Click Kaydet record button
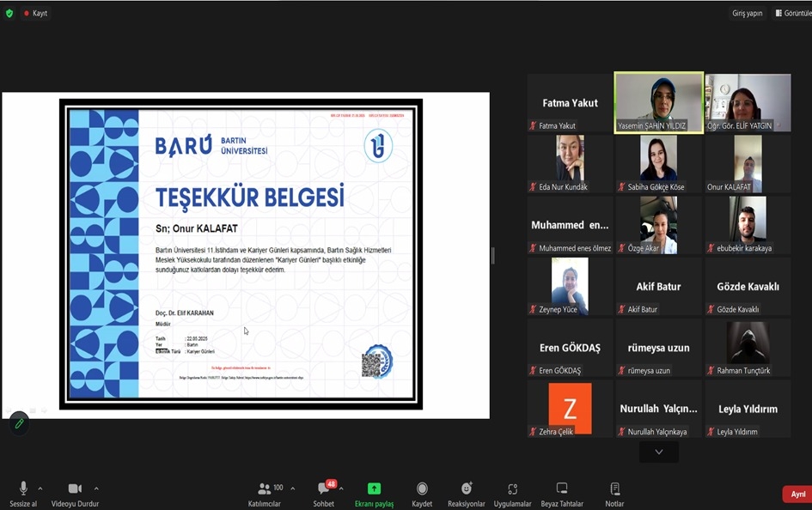This screenshot has height=510, width=812. coord(422,495)
